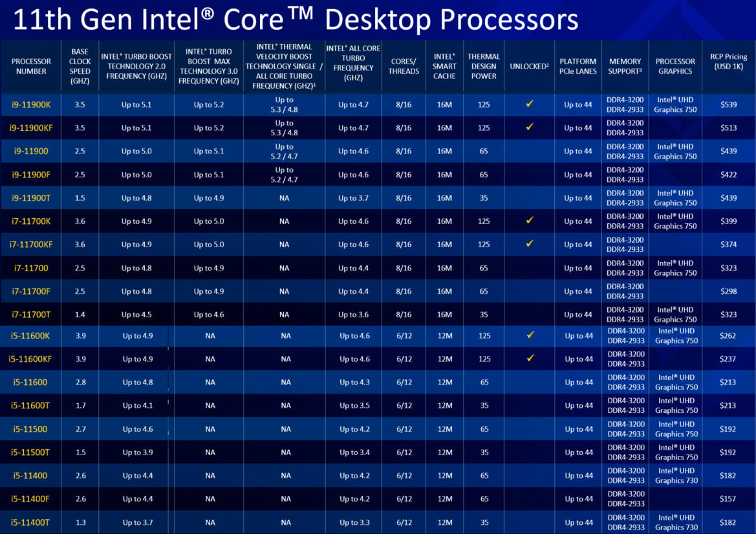The width and height of the screenshot is (756, 534).
Task: Click 'Graphics 730' in the i5-11400 row
Action: 676,480
